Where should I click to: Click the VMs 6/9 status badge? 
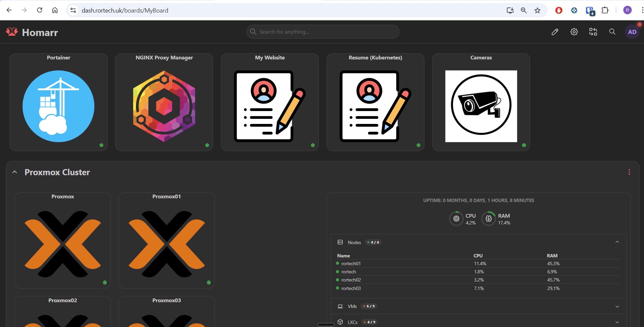(369, 306)
